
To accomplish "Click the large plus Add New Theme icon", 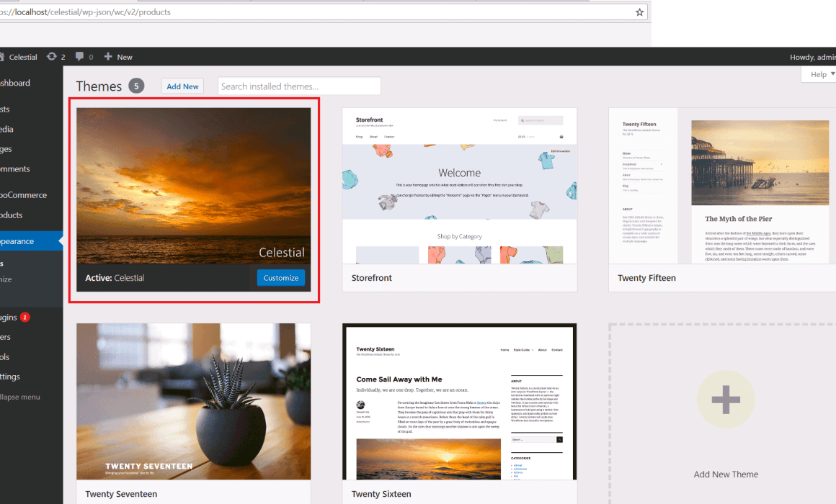I will coord(726,400).
